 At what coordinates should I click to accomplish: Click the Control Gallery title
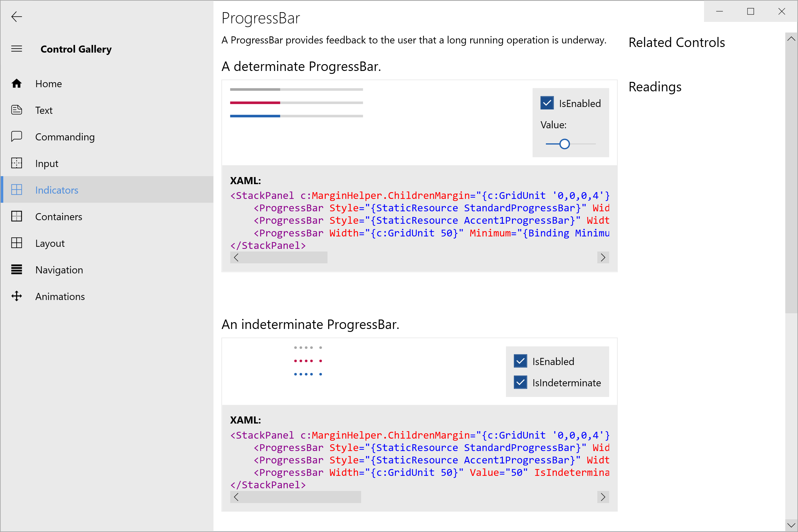[76, 49]
